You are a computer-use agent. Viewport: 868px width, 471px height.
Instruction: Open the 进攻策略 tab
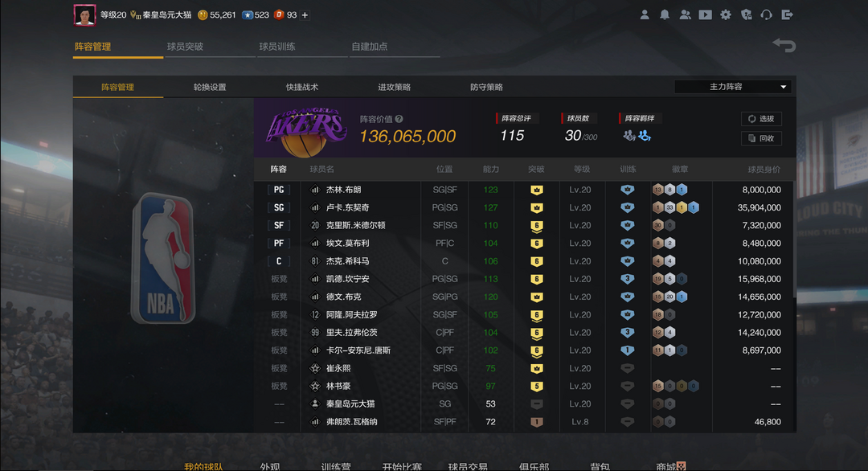(x=394, y=87)
